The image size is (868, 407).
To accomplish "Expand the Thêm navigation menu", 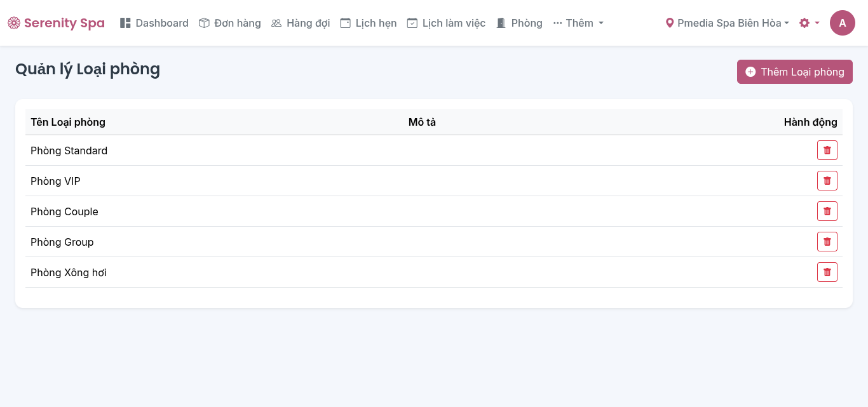I will [x=578, y=23].
